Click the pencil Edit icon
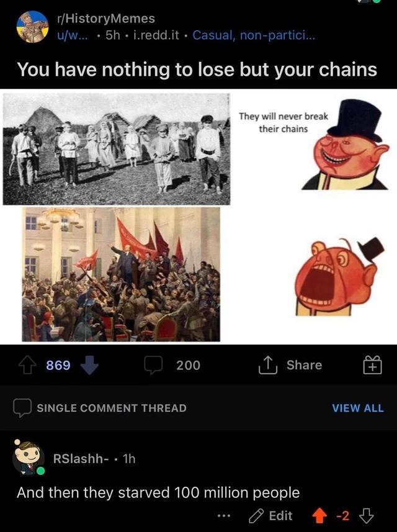The image size is (397, 532). point(256,516)
